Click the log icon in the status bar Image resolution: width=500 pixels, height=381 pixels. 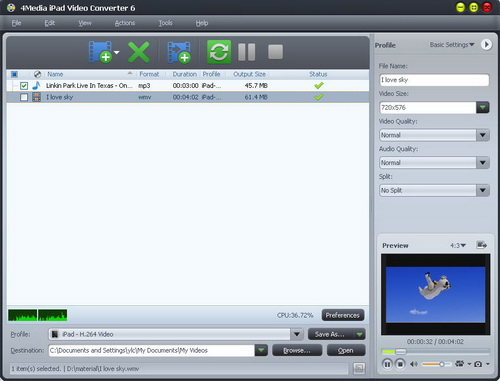[359, 368]
